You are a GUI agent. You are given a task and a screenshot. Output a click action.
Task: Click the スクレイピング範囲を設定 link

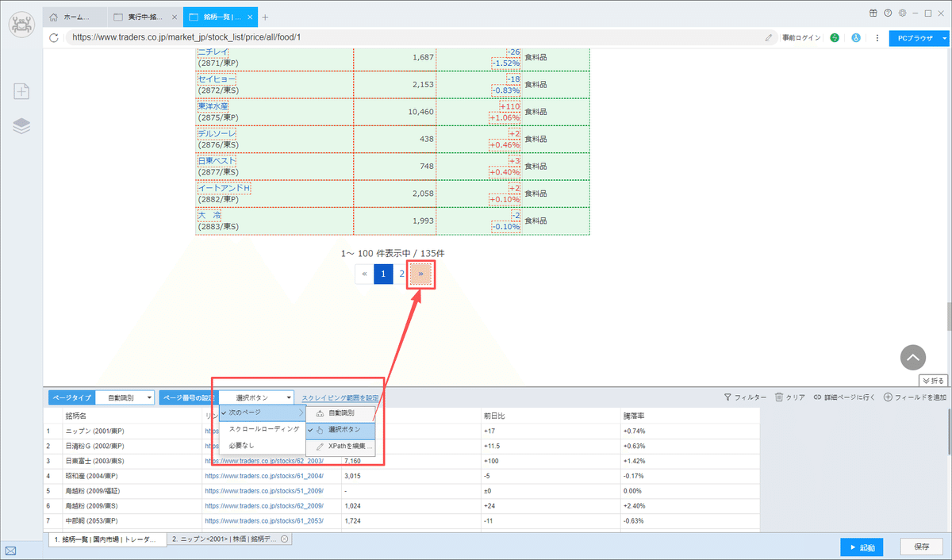340,397
